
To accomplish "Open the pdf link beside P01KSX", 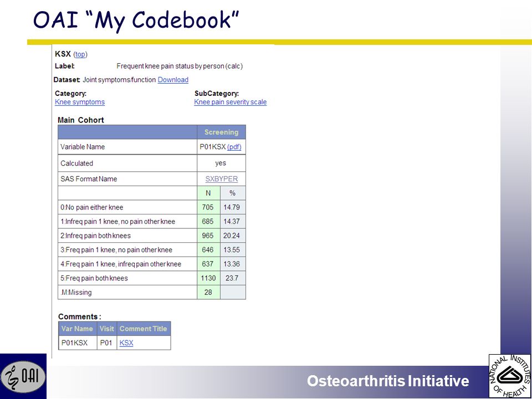I will tap(234, 147).
